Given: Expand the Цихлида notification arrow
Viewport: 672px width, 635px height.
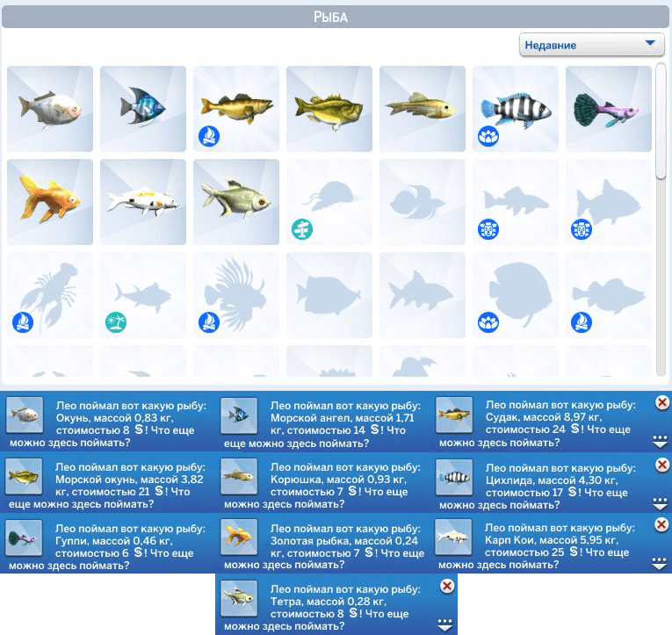Looking at the screenshot, I should tap(660, 503).
